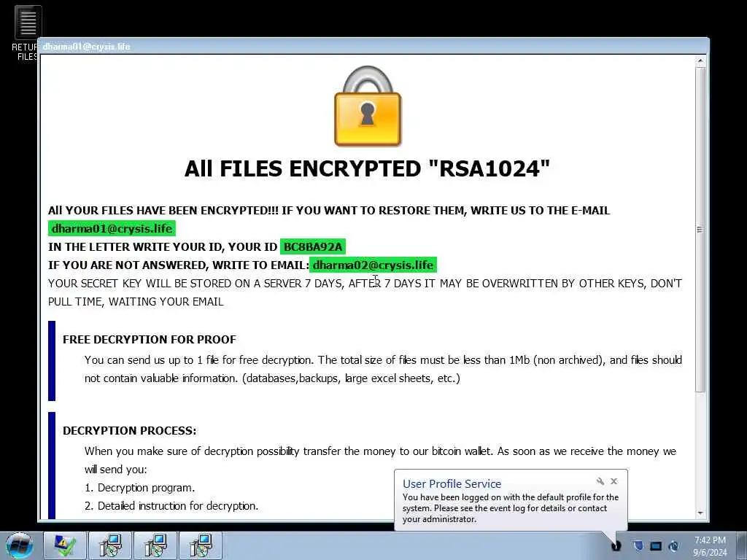
Task: Open the second taskbar installer icon
Action: [x=110, y=545]
